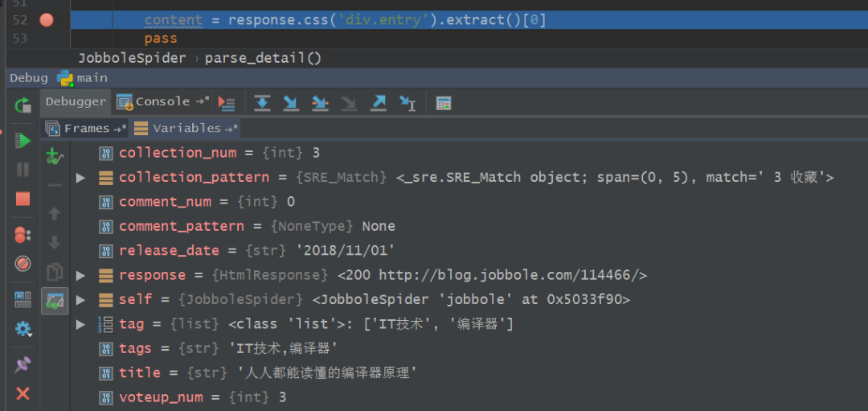Hide the Frames panel via its arrow icon
This screenshot has width=868, height=411.
point(120,129)
